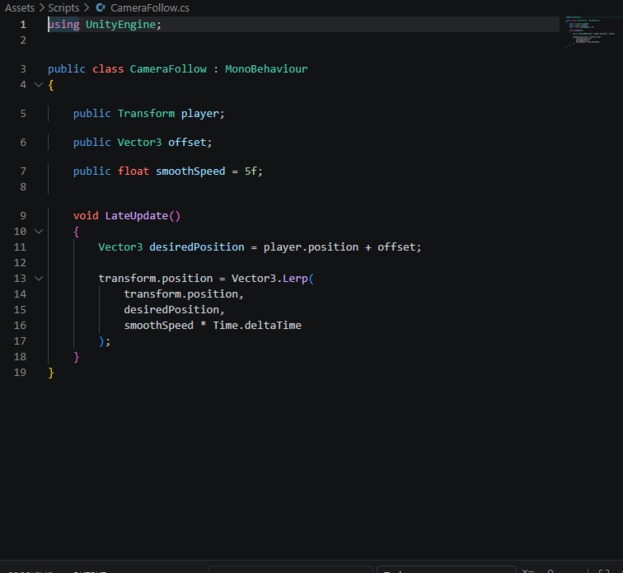Click the 'Vector3' type on line 6

(x=139, y=142)
